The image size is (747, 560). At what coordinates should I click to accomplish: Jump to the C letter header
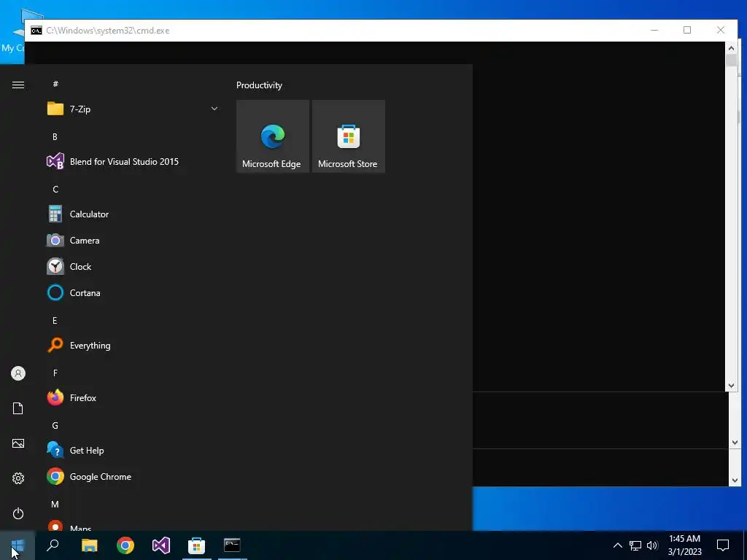click(x=55, y=190)
